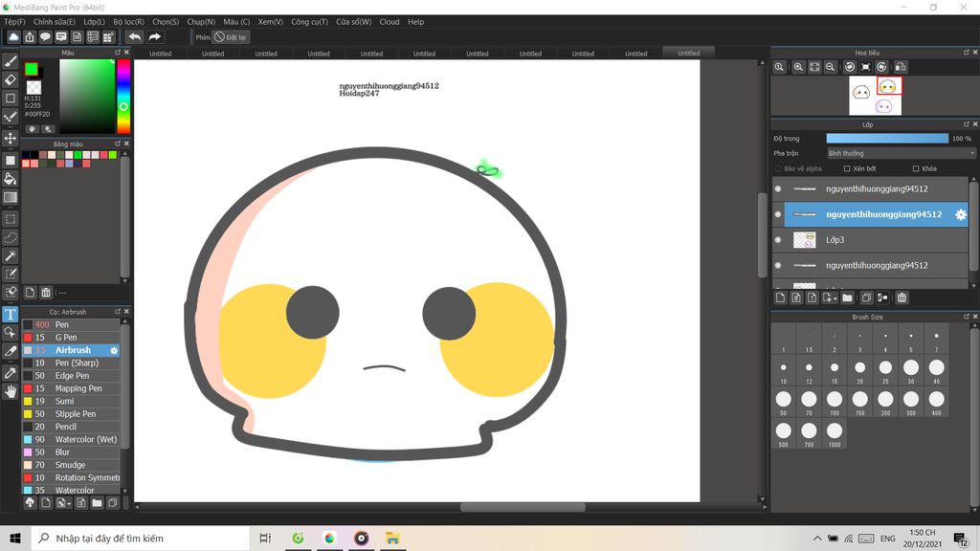Screen dimensions: 980x551
Task: Rotate the canvas right in the navigator
Action: coord(881,67)
